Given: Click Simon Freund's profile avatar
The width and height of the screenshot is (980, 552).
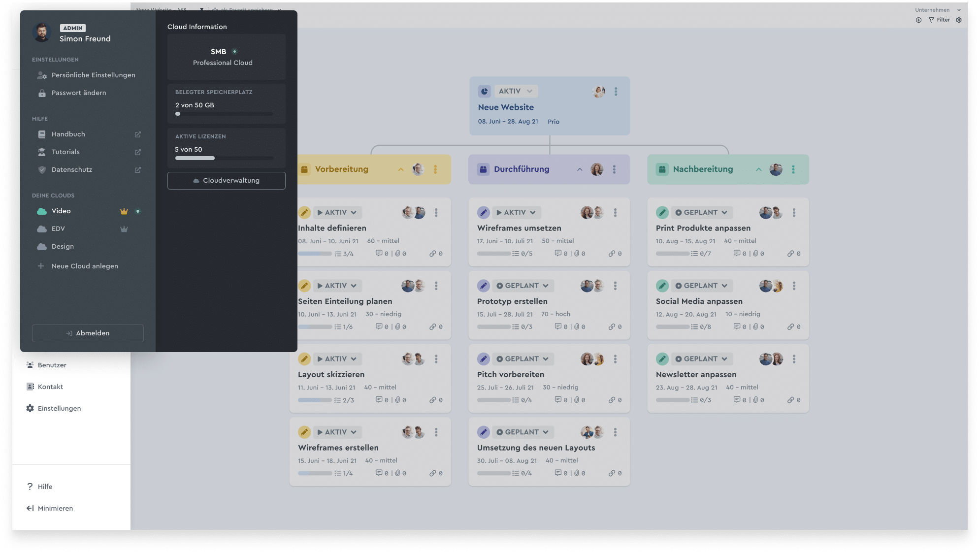Looking at the screenshot, I should tap(42, 32).
